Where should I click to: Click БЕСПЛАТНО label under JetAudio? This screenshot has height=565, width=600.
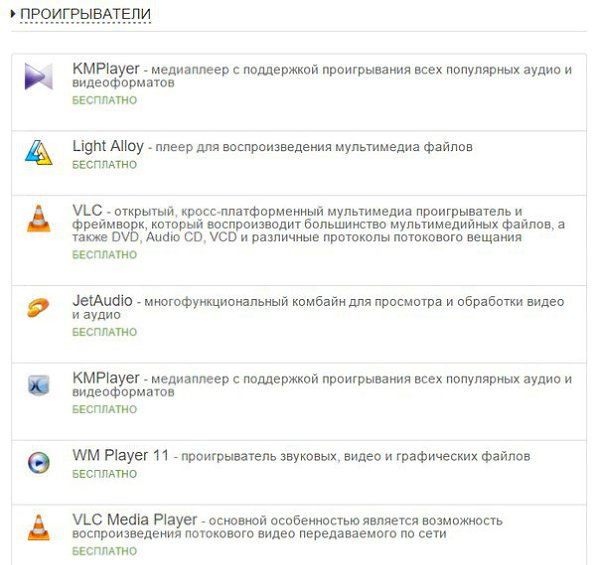[104, 332]
